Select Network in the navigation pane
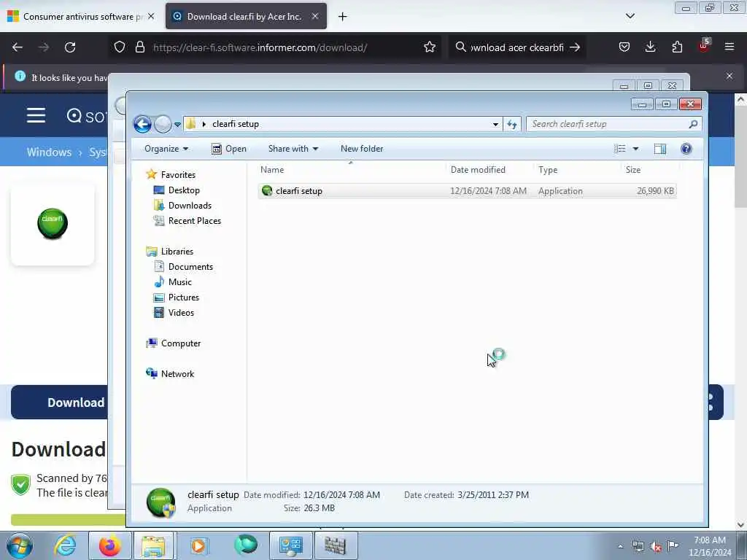Image resolution: width=747 pixels, height=560 pixels. [x=177, y=374]
